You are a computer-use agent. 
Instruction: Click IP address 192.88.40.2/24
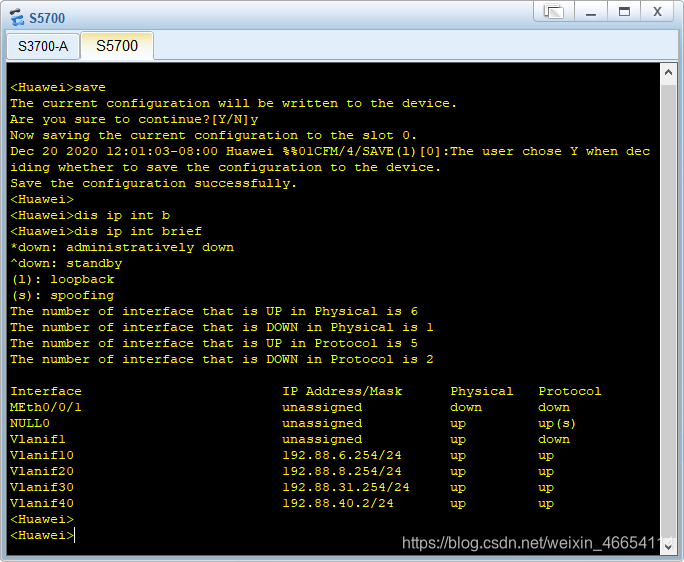[338, 504]
